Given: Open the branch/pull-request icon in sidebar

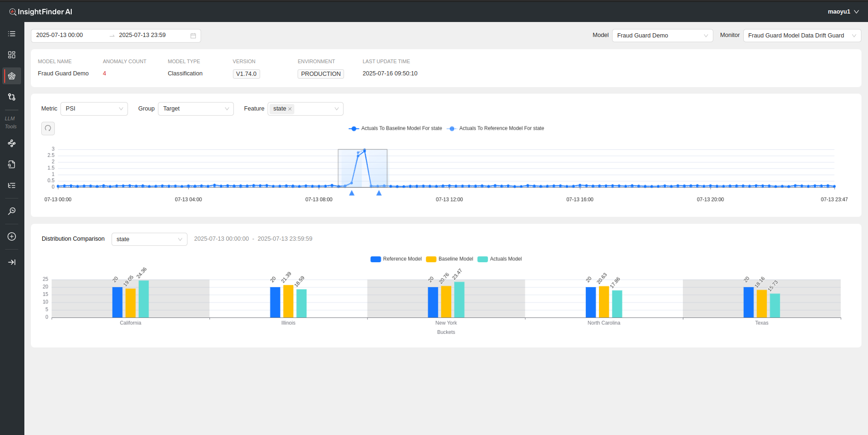Looking at the screenshot, I should [x=12, y=97].
